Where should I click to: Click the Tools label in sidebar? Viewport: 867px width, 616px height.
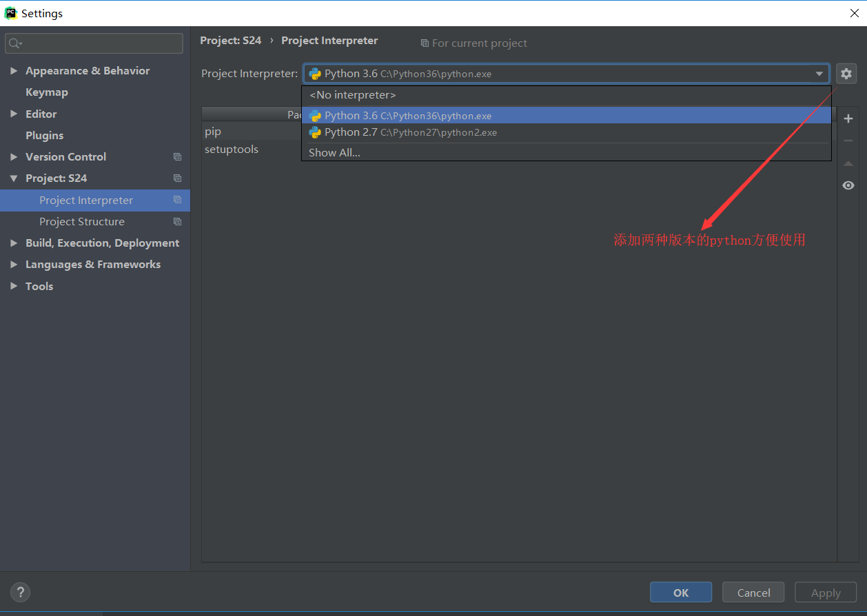(x=39, y=286)
